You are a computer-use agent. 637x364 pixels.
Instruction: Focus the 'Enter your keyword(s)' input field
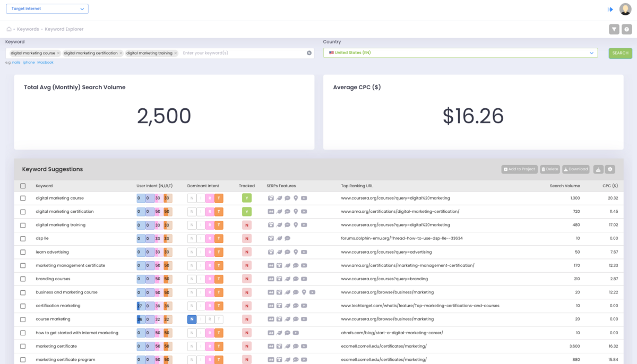[x=243, y=53]
